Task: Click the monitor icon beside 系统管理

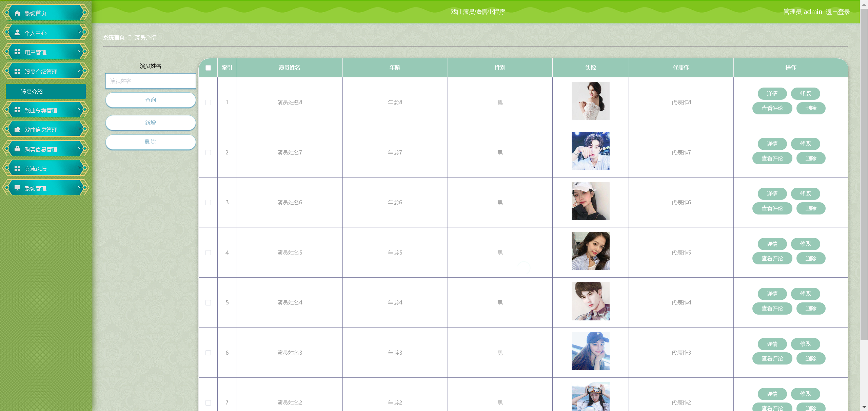Action: pos(17,188)
